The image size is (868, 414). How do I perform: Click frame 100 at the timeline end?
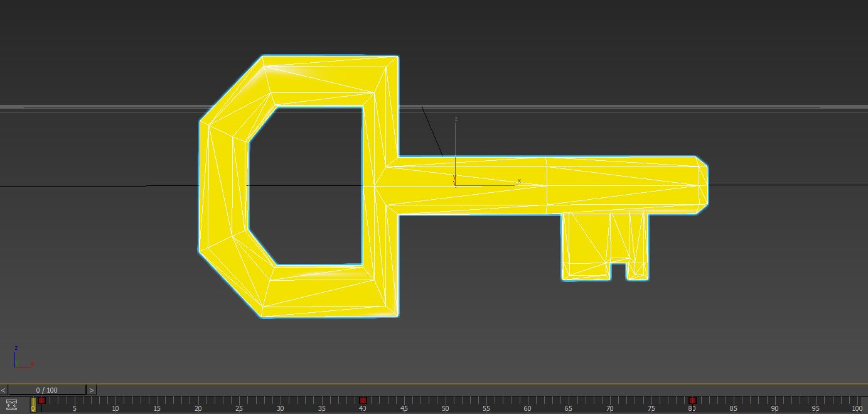pyautogui.click(x=857, y=408)
